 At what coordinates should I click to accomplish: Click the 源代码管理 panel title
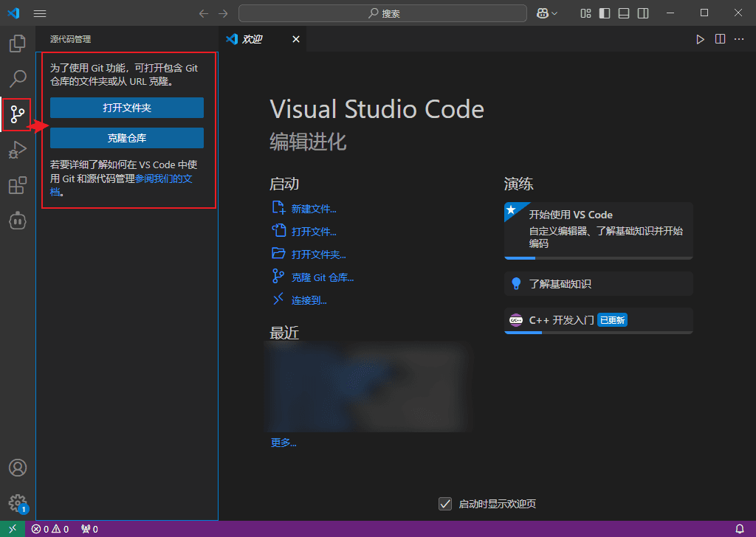70,39
